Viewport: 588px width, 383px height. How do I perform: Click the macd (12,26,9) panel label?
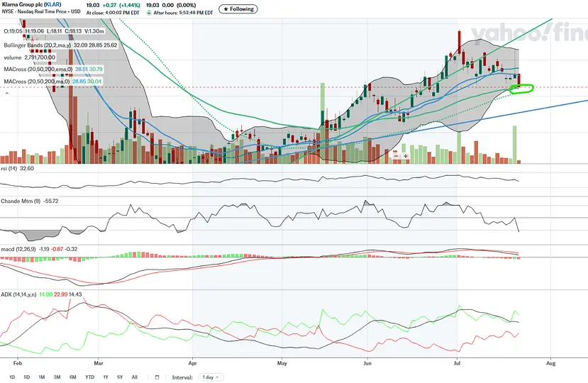coord(18,249)
